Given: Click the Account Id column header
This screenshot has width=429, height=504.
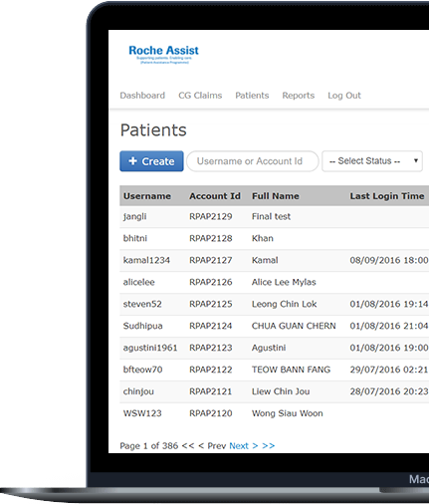Looking at the screenshot, I should pos(215,196).
